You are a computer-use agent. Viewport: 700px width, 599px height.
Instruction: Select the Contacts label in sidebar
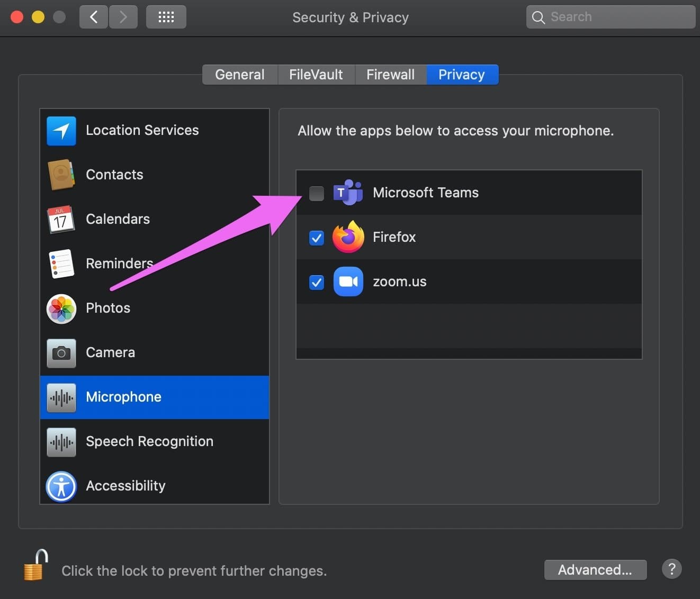pos(114,175)
